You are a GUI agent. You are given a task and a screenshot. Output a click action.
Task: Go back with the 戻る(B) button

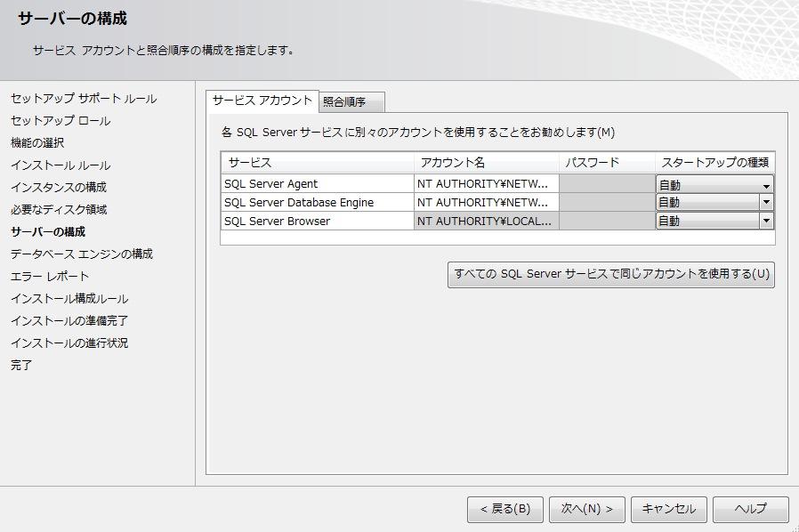(505, 509)
